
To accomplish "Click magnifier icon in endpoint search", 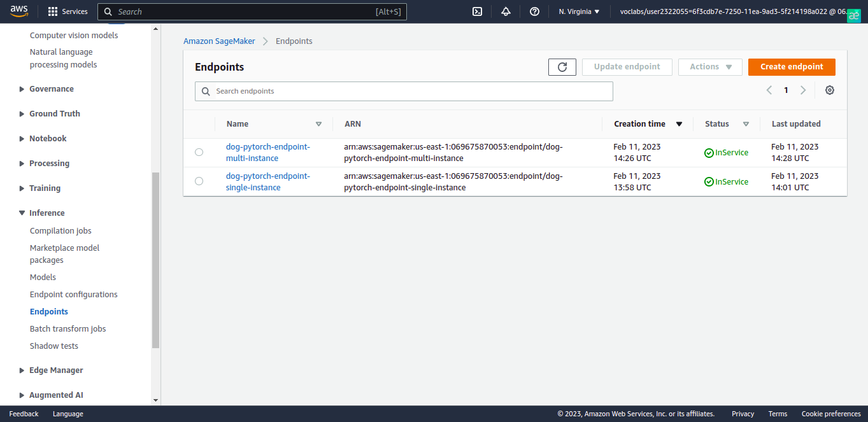I will click(x=206, y=92).
